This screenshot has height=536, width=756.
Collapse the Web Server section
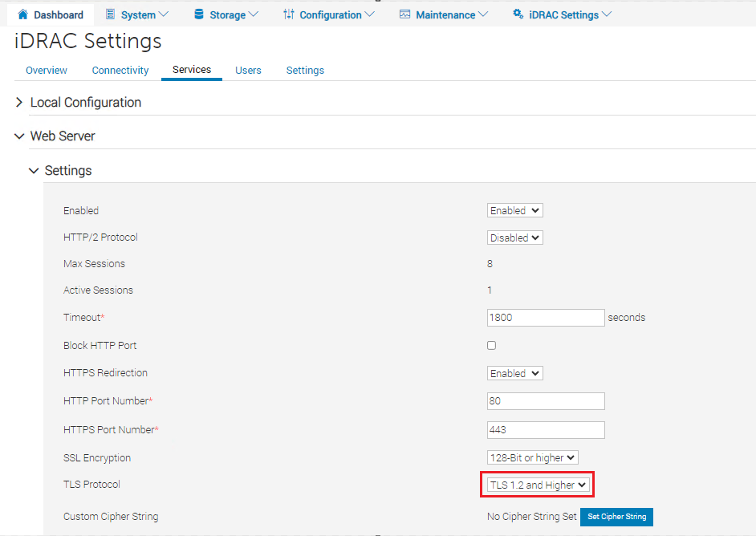click(19, 136)
